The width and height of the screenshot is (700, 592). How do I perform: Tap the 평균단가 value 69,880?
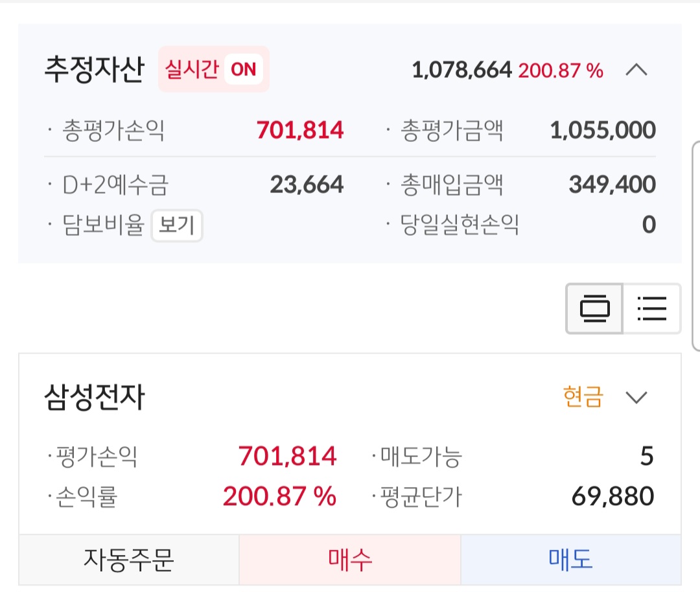[x=612, y=497]
